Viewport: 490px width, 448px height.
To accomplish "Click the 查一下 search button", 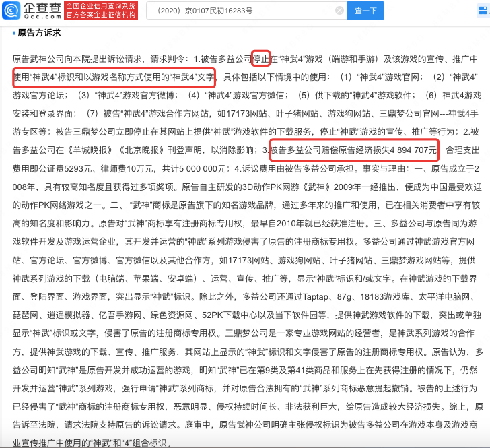I will (365, 11).
